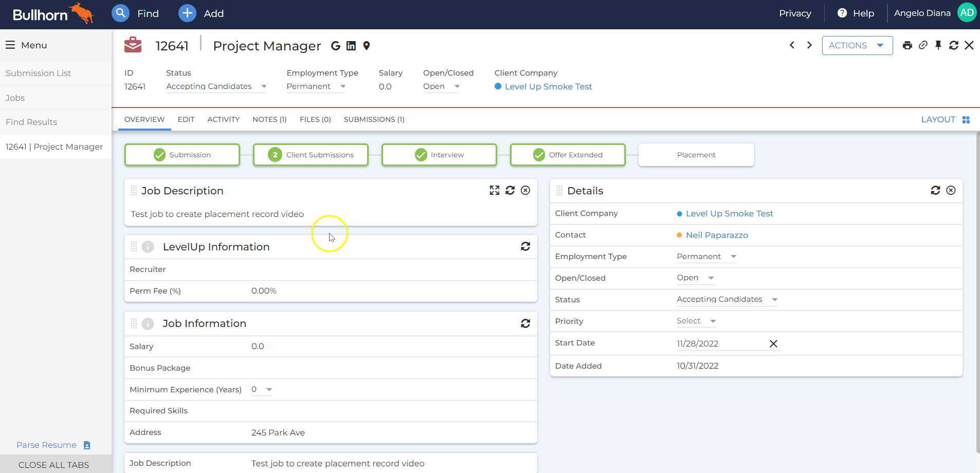This screenshot has height=473, width=980.
Task: Open the Status dropdown in the header
Action: click(216, 86)
